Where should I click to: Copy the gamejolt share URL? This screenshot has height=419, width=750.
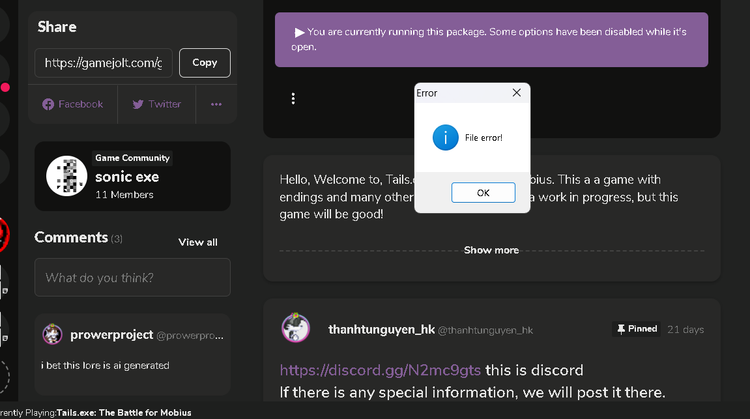(205, 63)
